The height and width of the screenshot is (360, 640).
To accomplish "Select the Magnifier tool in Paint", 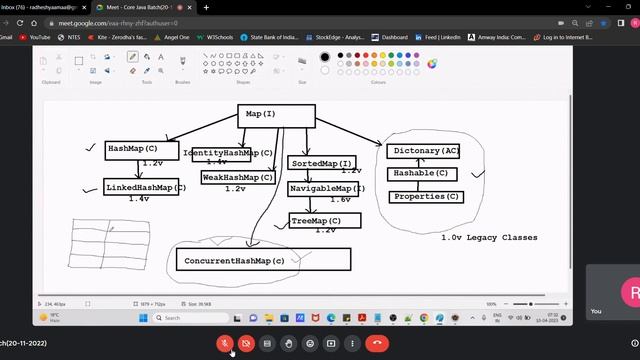I will 161,71.
